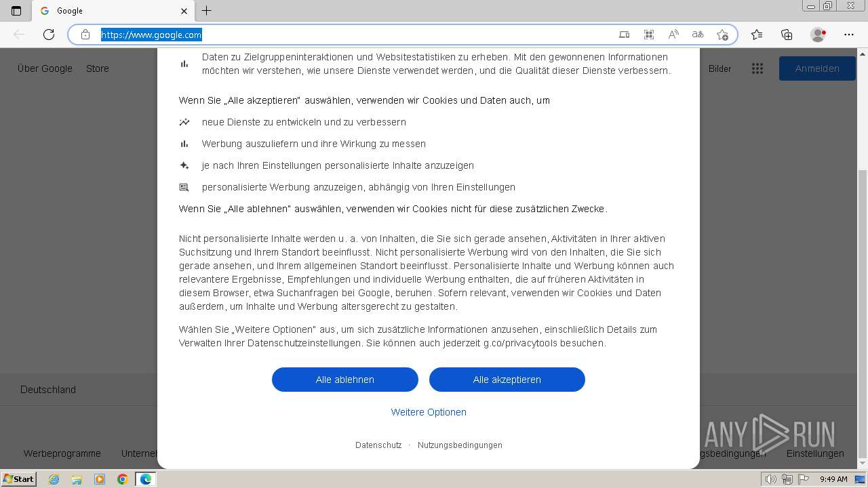Open Action Center flag icon
The height and width of the screenshot is (488, 868).
click(x=802, y=479)
